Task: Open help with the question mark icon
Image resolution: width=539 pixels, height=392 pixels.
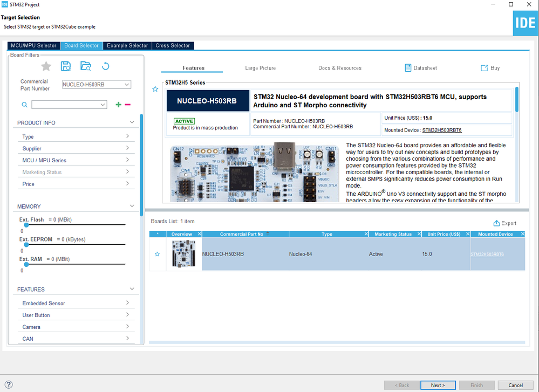Action: pos(9,384)
